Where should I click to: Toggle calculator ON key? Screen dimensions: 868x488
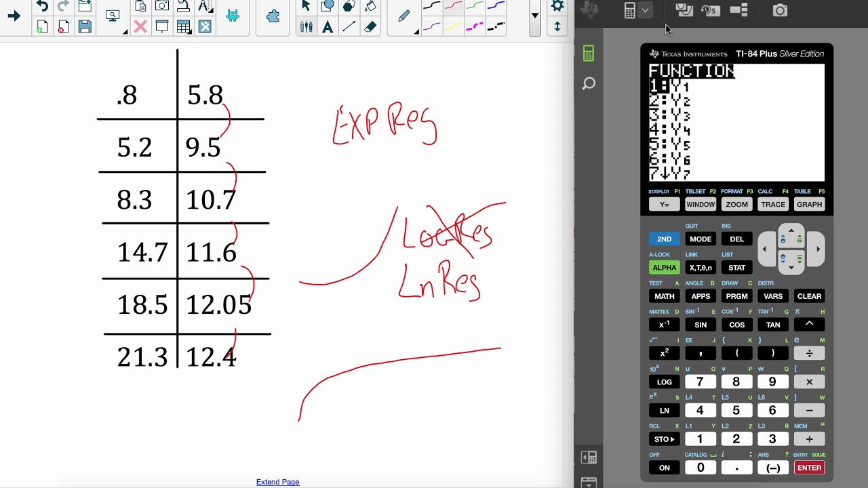tap(664, 468)
